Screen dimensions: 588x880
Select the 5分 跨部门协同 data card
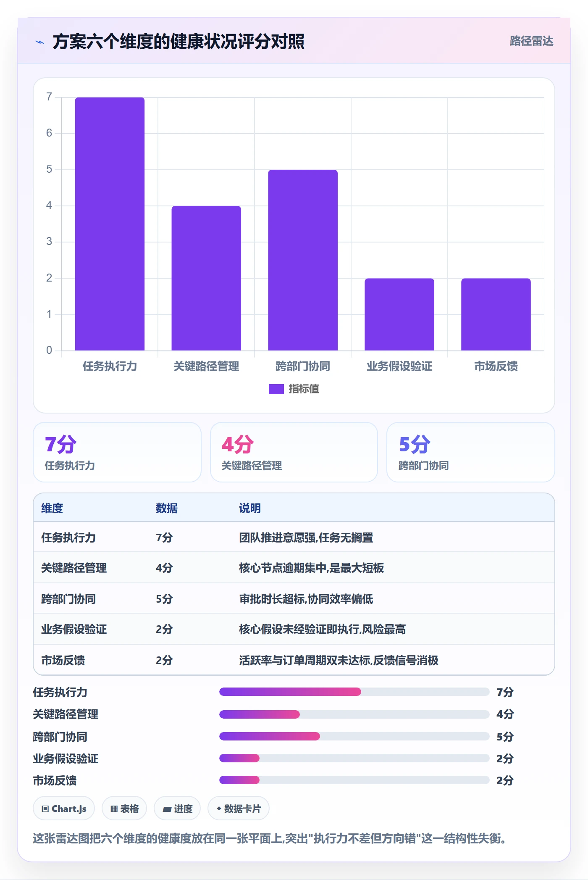click(471, 452)
